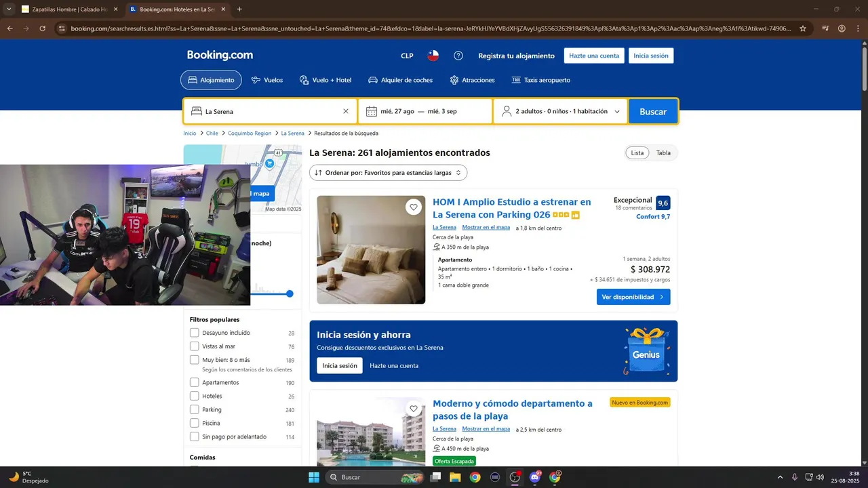Click the Buscar search button
The height and width of the screenshot is (488, 868).
pos(653,111)
